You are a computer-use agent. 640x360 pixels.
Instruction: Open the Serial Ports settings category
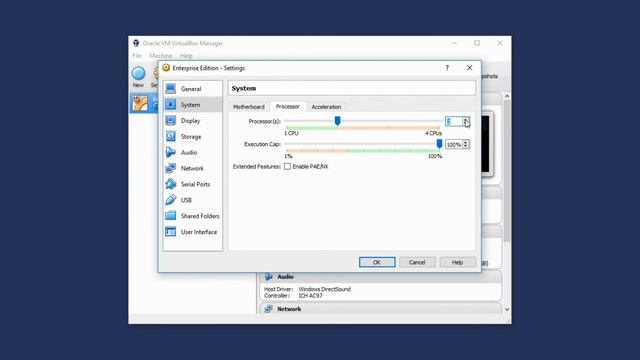pos(193,184)
